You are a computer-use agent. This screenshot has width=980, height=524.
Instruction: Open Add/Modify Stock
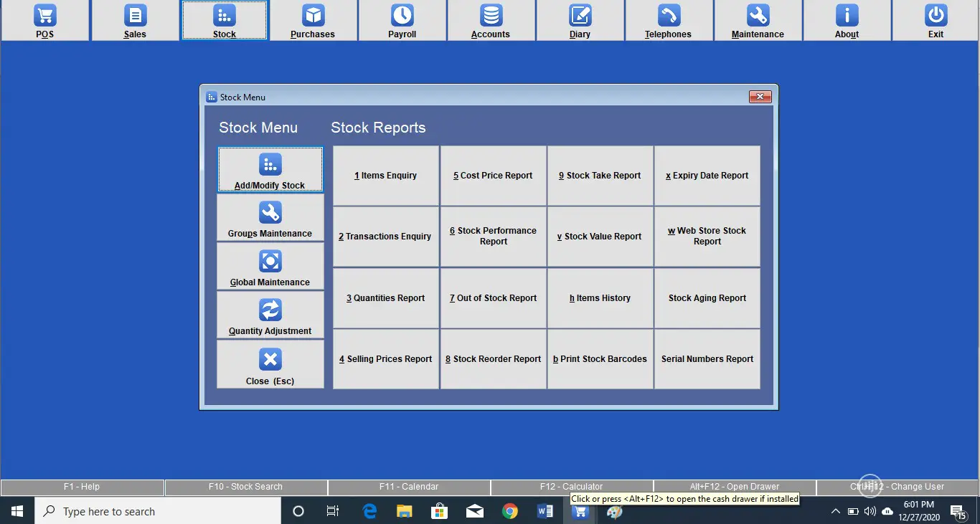point(270,170)
